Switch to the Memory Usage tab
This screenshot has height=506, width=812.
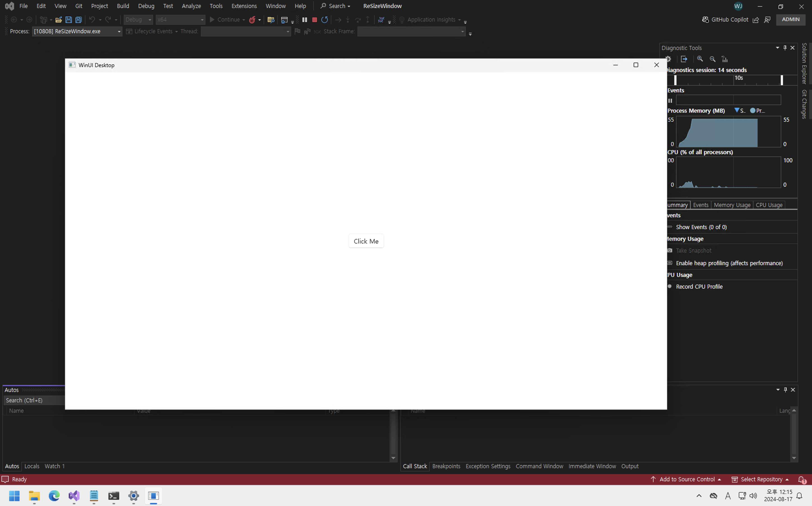coord(732,205)
